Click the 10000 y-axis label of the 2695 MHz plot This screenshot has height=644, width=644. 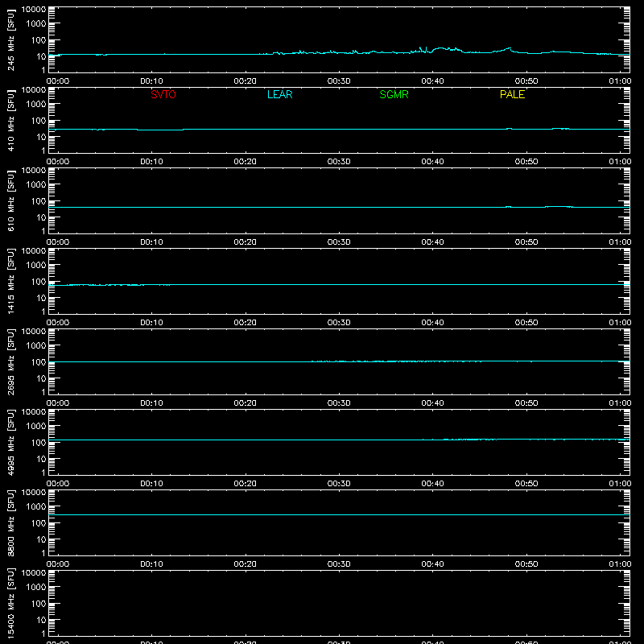pos(34,332)
